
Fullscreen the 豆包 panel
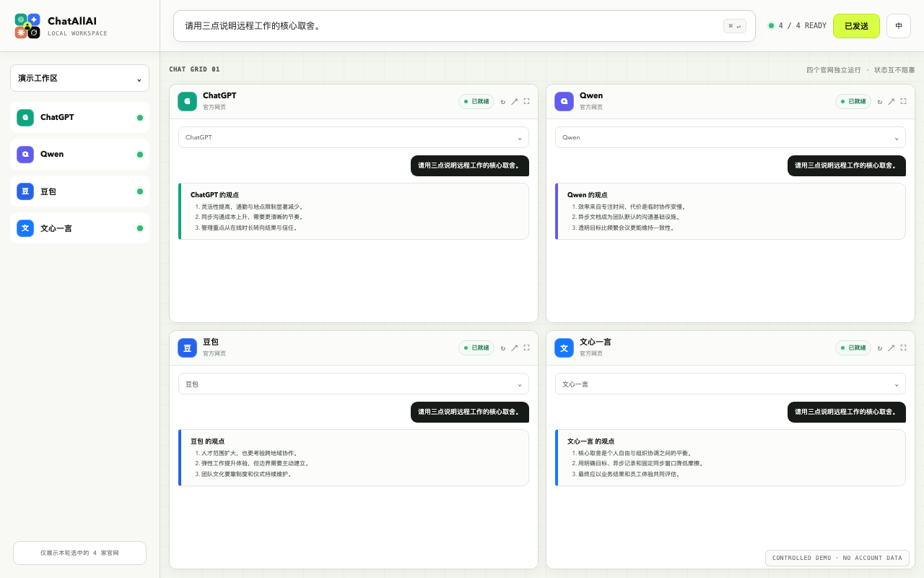tap(526, 348)
